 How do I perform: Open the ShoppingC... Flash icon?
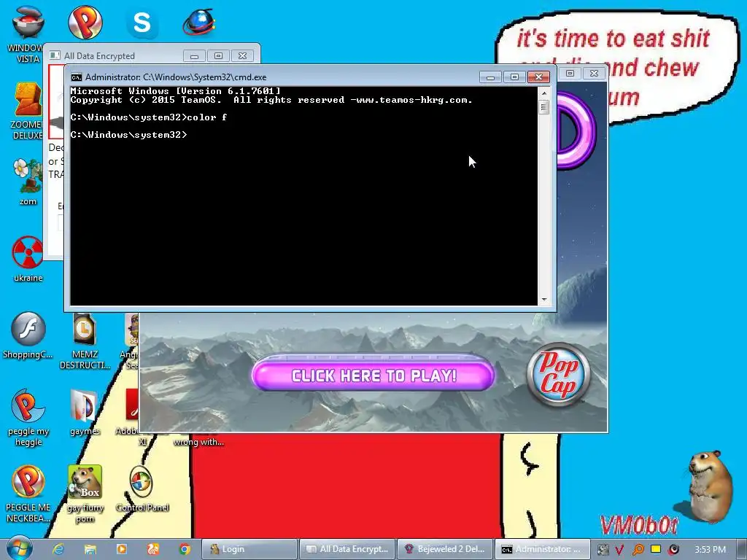click(28, 335)
